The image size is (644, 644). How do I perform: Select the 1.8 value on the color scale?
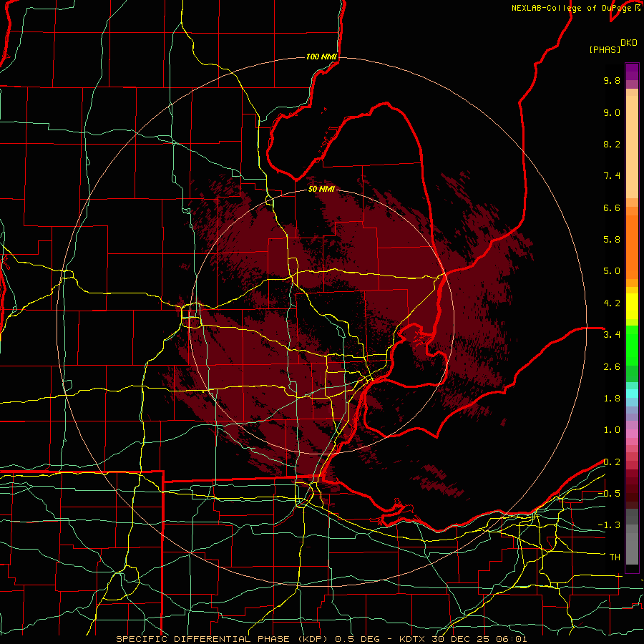coord(612,399)
